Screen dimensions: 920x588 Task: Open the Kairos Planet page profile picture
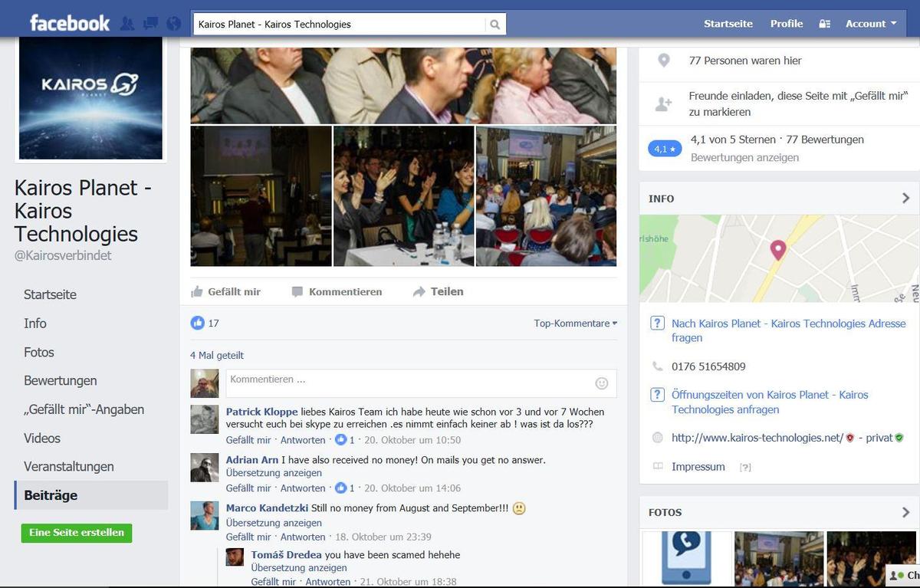(90, 97)
